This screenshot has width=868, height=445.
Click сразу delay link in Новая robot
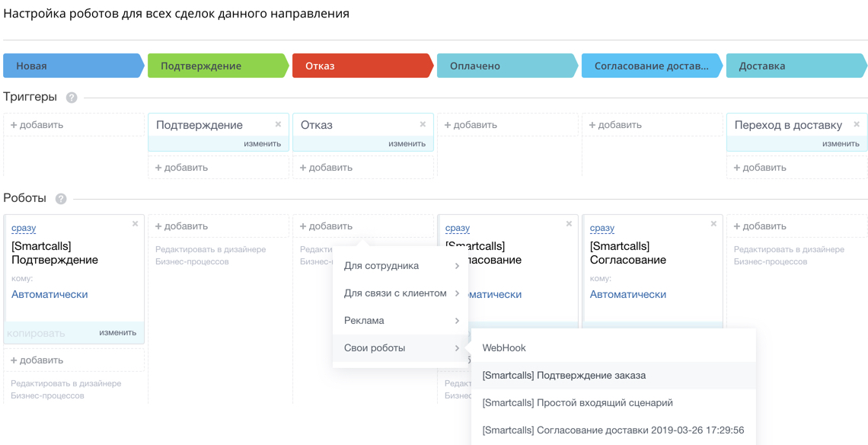pyautogui.click(x=24, y=228)
